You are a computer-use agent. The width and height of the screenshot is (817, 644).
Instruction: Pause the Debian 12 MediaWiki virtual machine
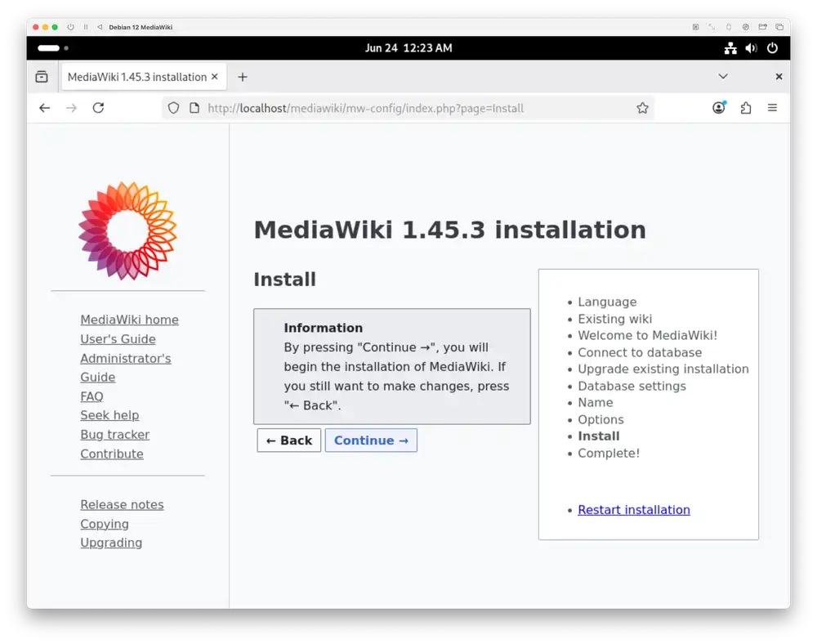pos(86,27)
